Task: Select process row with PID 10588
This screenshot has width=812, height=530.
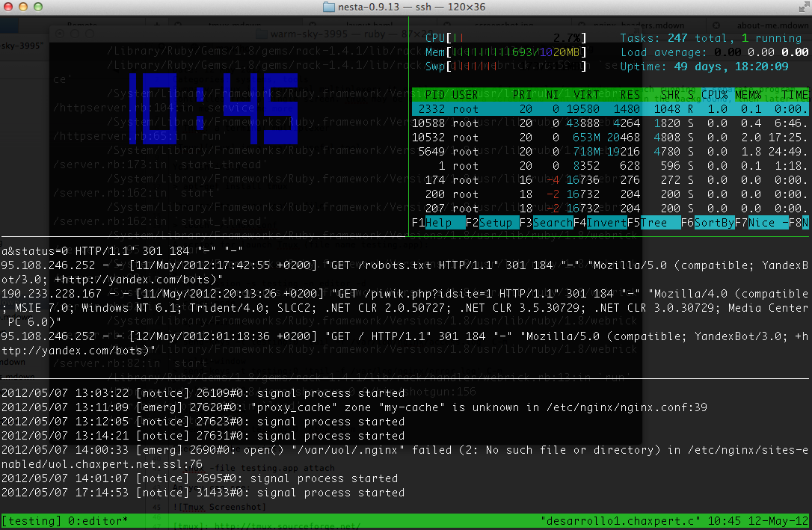Action: pyautogui.click(x=610, y=123)
